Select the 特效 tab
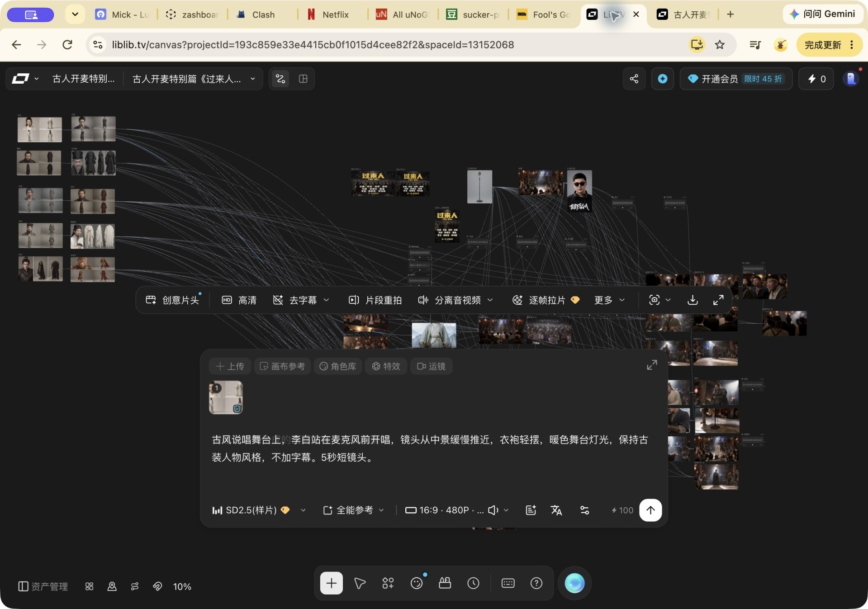868x609 pixels. coord(386,366)
